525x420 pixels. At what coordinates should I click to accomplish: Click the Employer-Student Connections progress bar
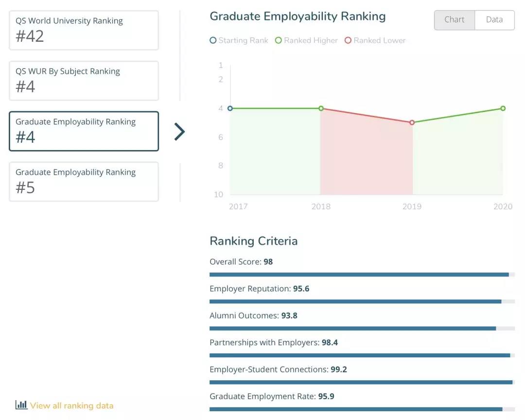362,382
